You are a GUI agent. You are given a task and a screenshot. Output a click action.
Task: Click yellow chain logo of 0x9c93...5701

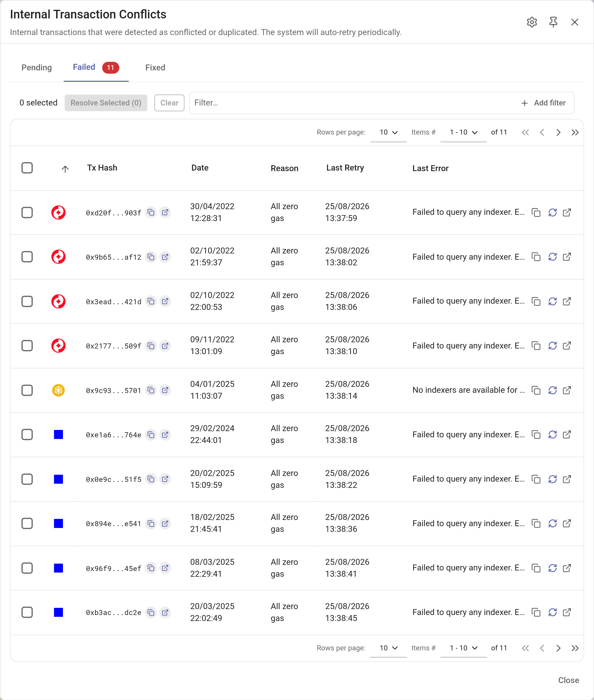[58, 390]
